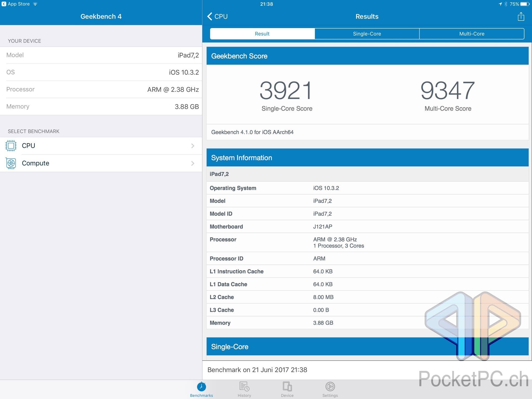The image size is (532, 399).
Task: Tap the Model ID row
Action: pyautogui.click(x=367, y=214)
